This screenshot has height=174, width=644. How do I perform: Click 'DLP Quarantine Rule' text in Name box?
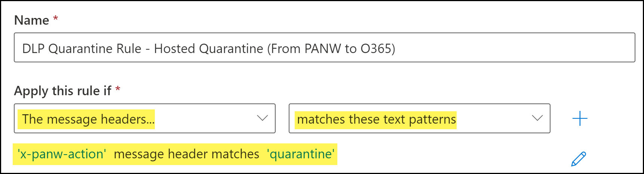coord(82,49)
